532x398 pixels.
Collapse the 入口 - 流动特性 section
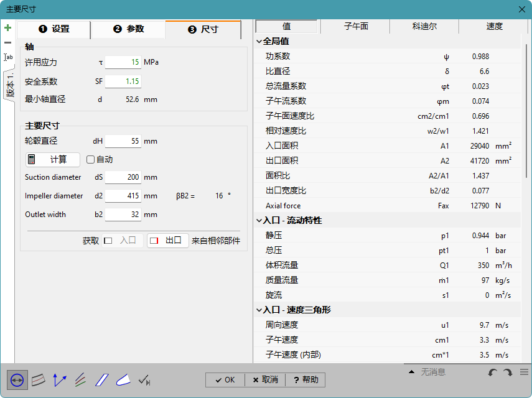pos(259,221)
